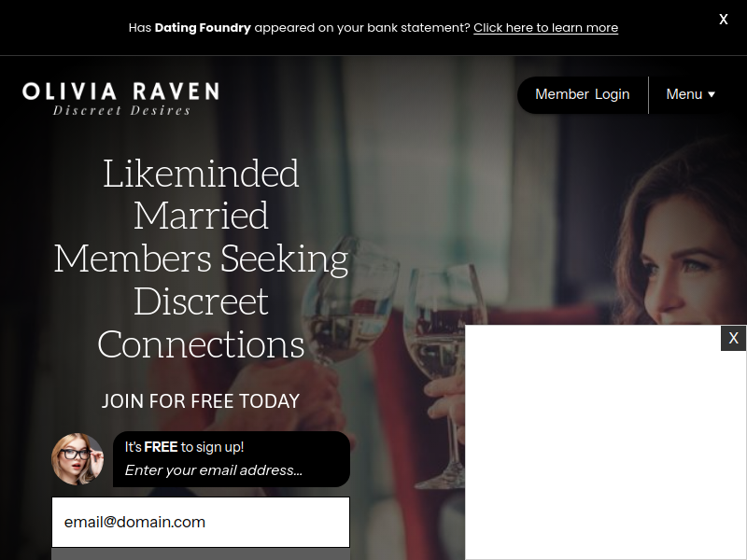Click the Dating Foundry bold text
747x560 pixels.
203,28
